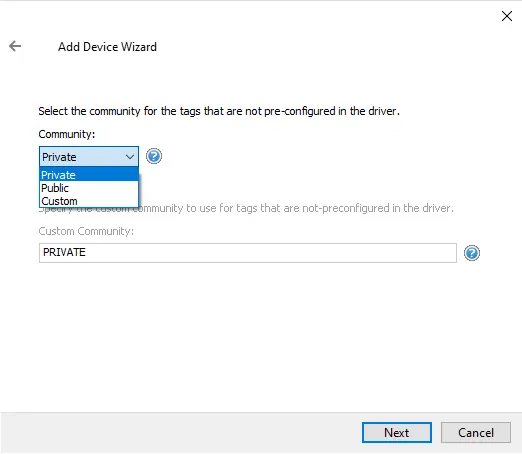Select Private from the Community list

tap(89, 175)
